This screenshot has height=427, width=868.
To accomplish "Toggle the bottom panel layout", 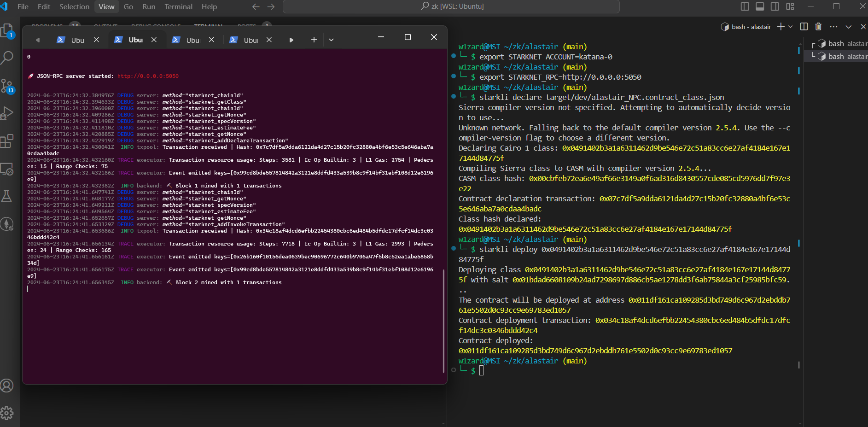I will coord(760,6).
